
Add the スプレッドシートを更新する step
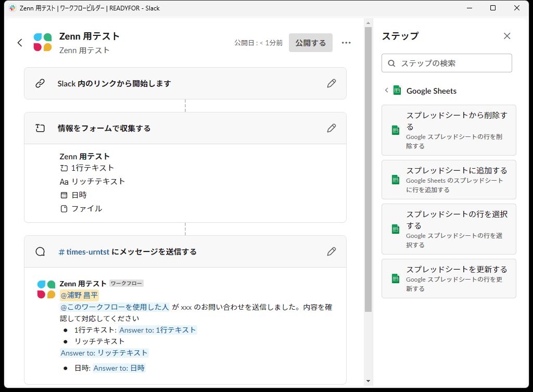tap(449, 279)
